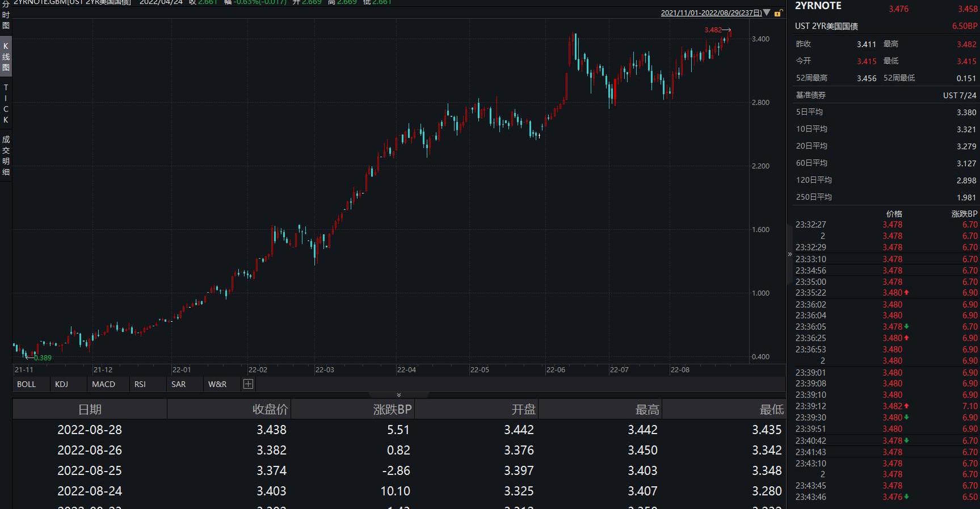Show the RSI indicator
Screen dimensions: 980x509
(140, 384)
